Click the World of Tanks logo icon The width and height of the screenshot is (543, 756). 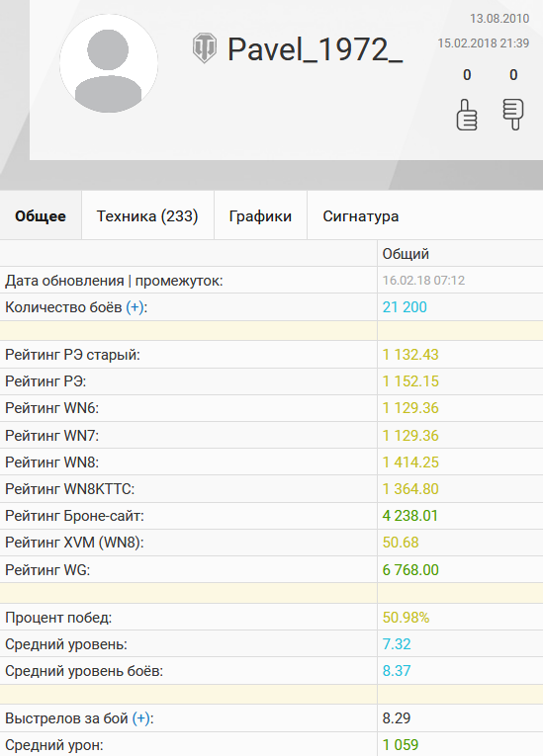click(205, 48)
